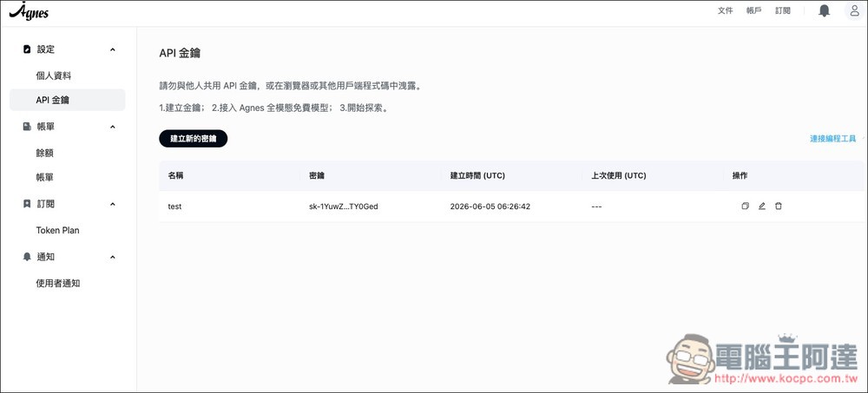
Task: Open the user avatar menu
Action: point(856,10)
